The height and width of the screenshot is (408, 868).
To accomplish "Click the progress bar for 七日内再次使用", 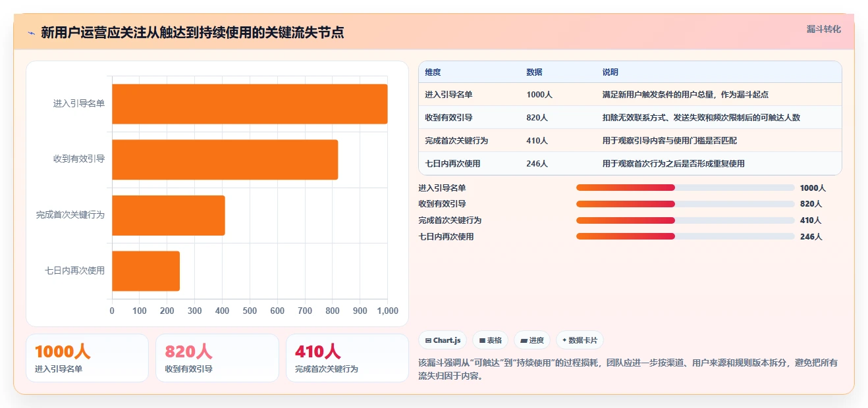I will coord(685,236).
